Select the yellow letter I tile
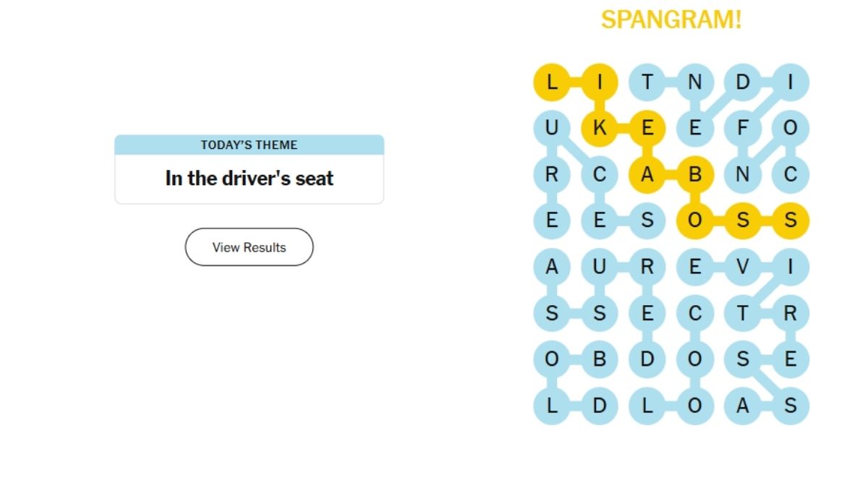868x488 pixels. click(x=599, y=82)
